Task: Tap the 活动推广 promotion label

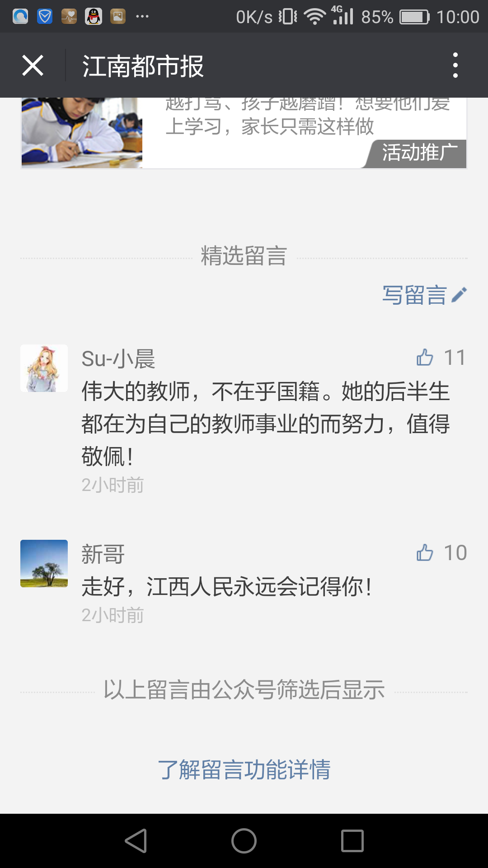Action: click(419, 153)
